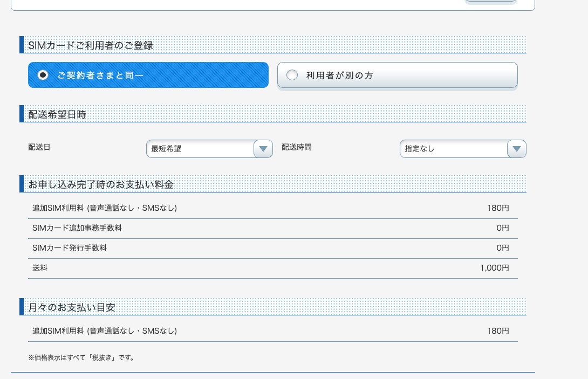Click the 月々のお支払い目安 section heading
Viewport: 588px width, 379px height.
72,307
